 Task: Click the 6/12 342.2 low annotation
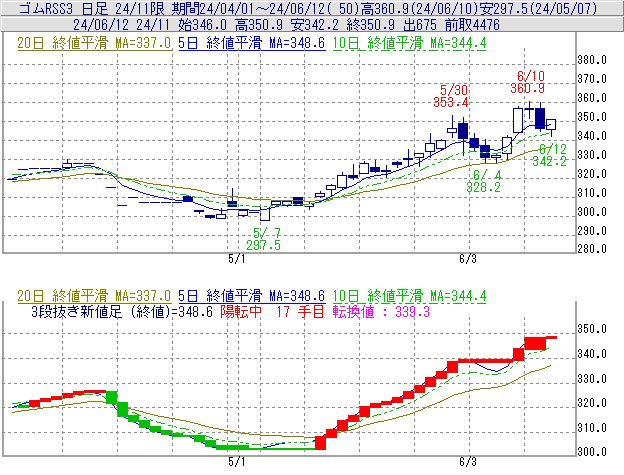coord(550,155)
